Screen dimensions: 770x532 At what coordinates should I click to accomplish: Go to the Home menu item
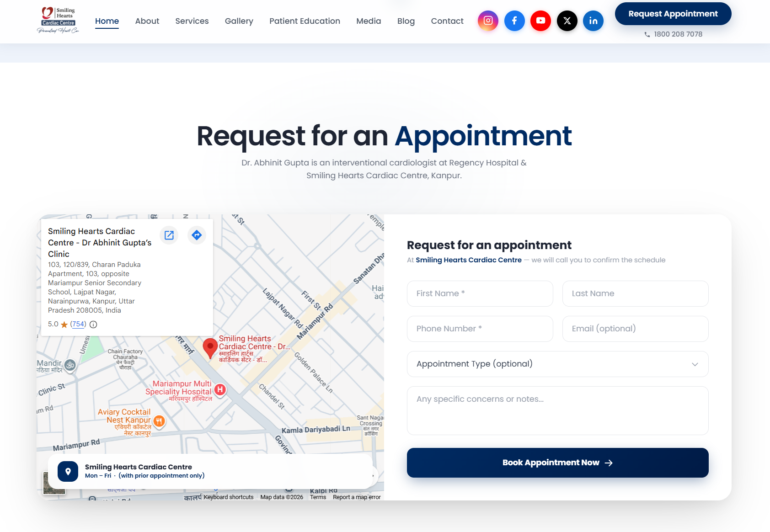tap(107, 21)
